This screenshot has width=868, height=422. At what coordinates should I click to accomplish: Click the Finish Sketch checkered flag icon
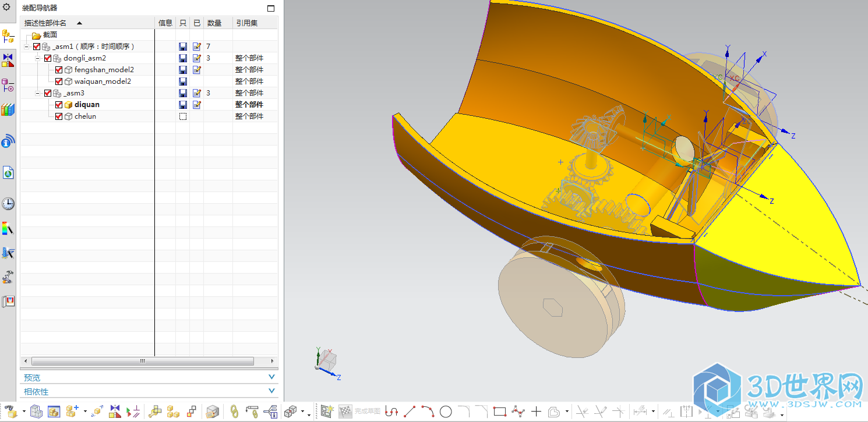[x=345, y=412]
